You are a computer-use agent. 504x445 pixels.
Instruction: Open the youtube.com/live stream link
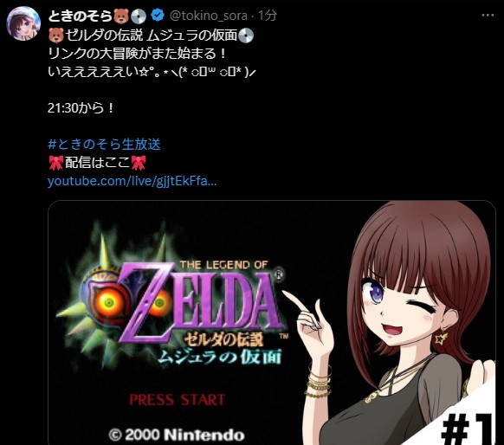[132, 181]
